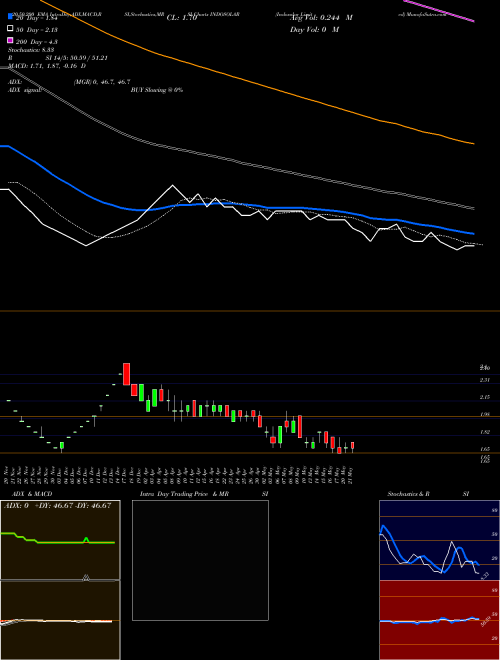Screen dimensions: 500x660
Task: Click the 1.82 price axis label
Action: [x=485, y=432]
